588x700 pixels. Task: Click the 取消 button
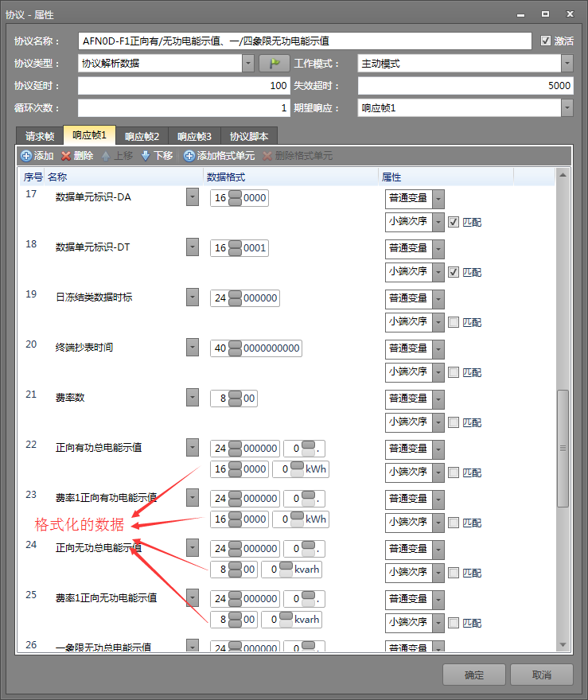[x=542, y=675]
